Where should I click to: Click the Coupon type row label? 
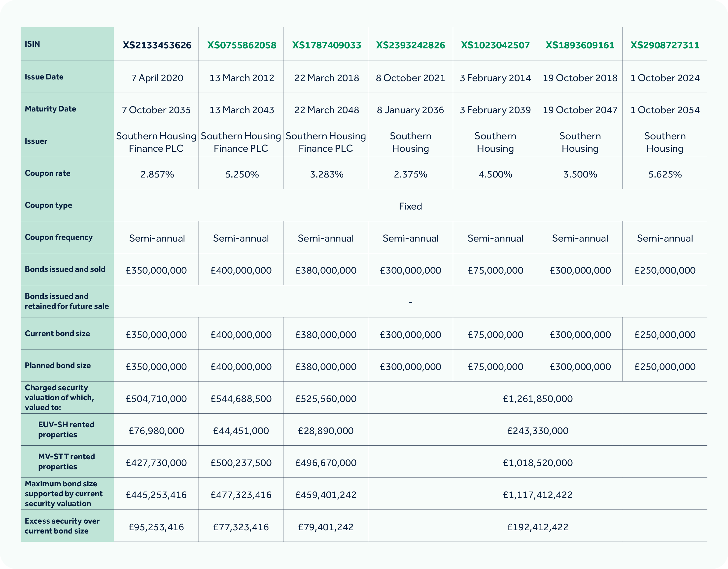click(48, 206)
